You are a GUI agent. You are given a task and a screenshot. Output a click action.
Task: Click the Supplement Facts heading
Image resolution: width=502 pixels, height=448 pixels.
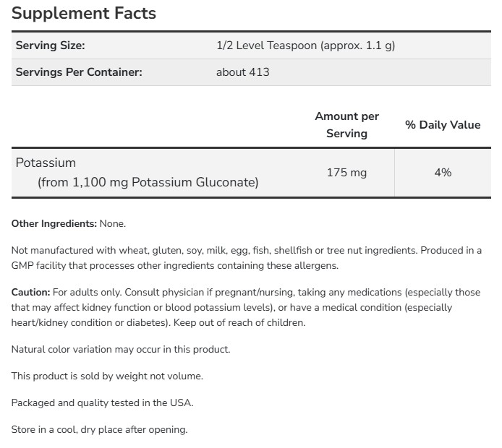click(x=84, y=14)
